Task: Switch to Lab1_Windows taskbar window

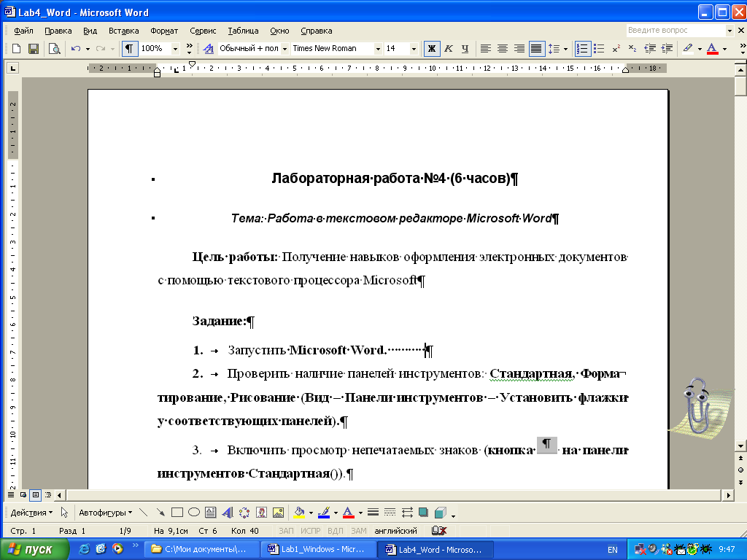Action: coord(318,550)
